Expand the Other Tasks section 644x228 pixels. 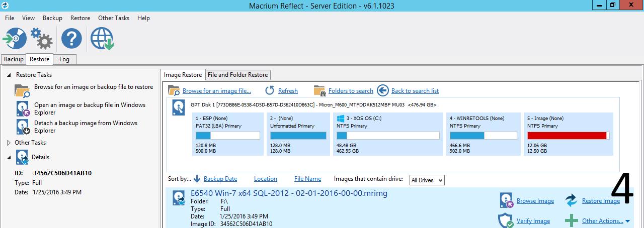[9, 143]
